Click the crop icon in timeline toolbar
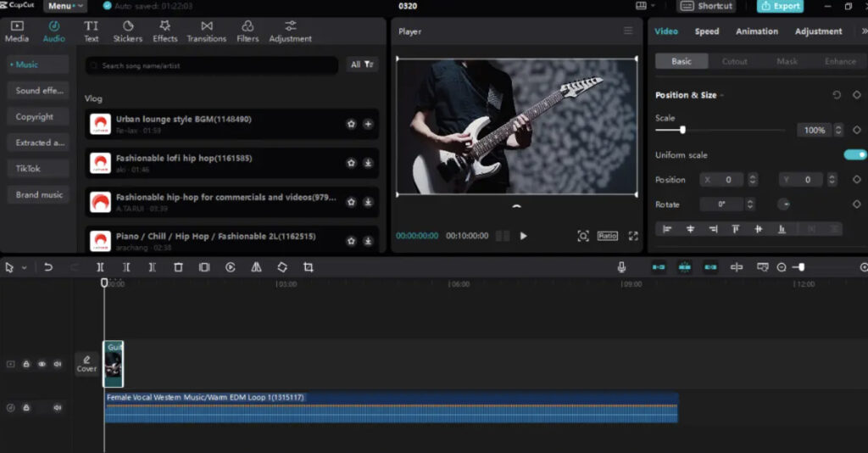The image size is (868, 453). [308, 267]
